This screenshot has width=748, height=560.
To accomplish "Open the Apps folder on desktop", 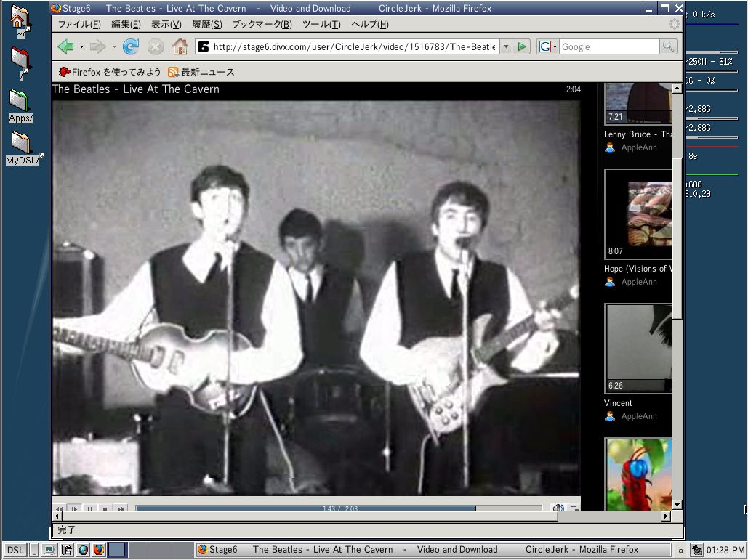I will click(20, 106).
